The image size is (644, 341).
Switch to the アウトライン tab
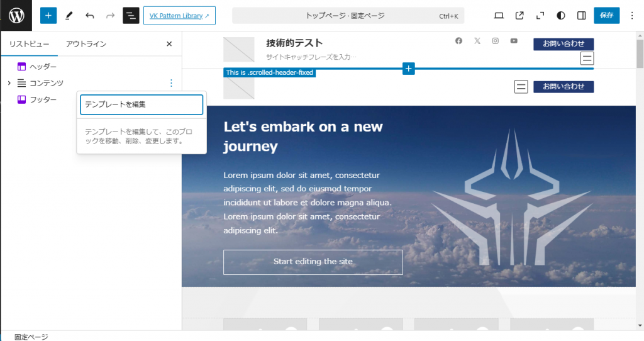tap(86, 44)
